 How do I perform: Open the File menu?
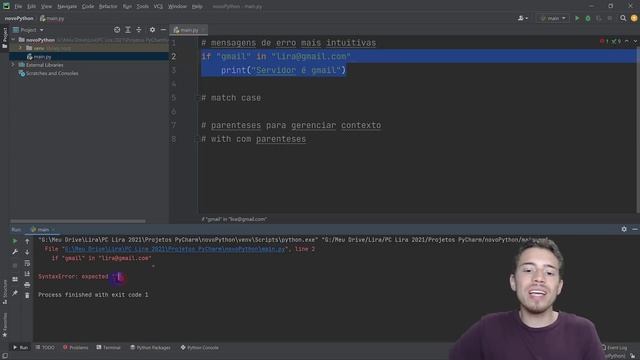click(18, 7)
